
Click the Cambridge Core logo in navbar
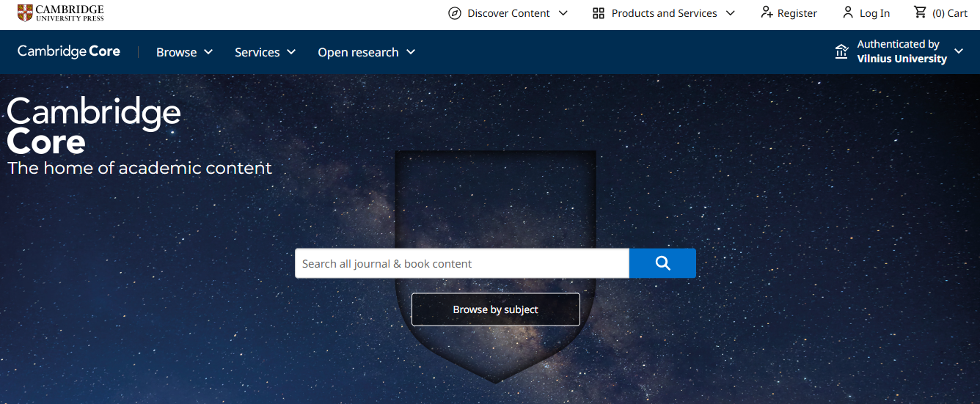coord(69,51)
